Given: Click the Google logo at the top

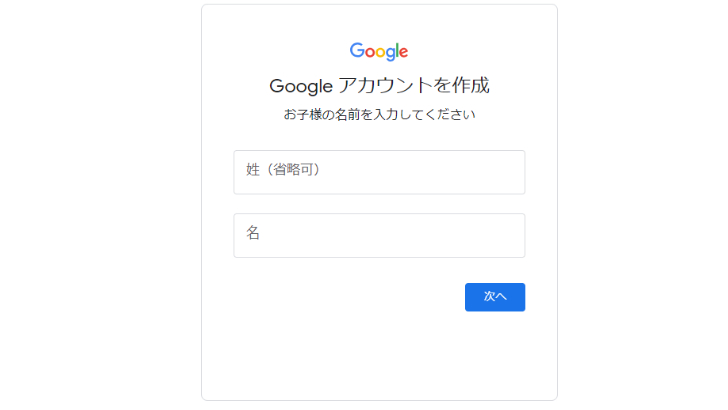Looking at the screenshot, I should pyautogui.click(x=379, y=52).
